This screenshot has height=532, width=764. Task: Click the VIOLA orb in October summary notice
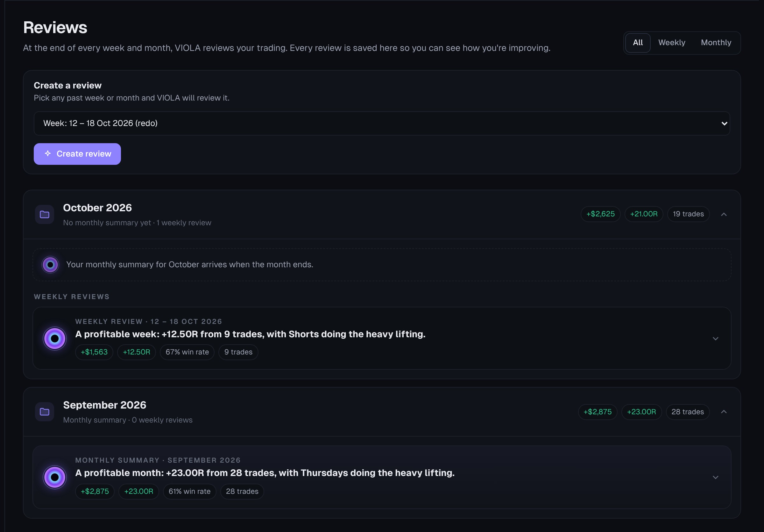[x=50, y=265]
